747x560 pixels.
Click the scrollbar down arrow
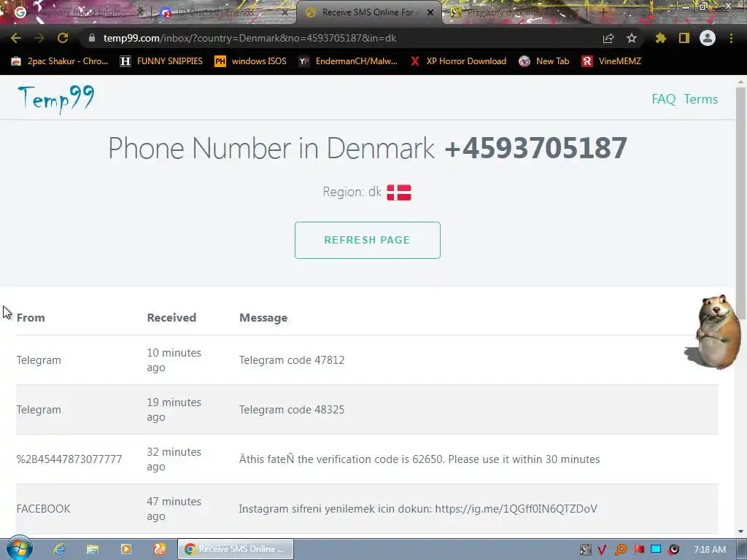(740, 532)
